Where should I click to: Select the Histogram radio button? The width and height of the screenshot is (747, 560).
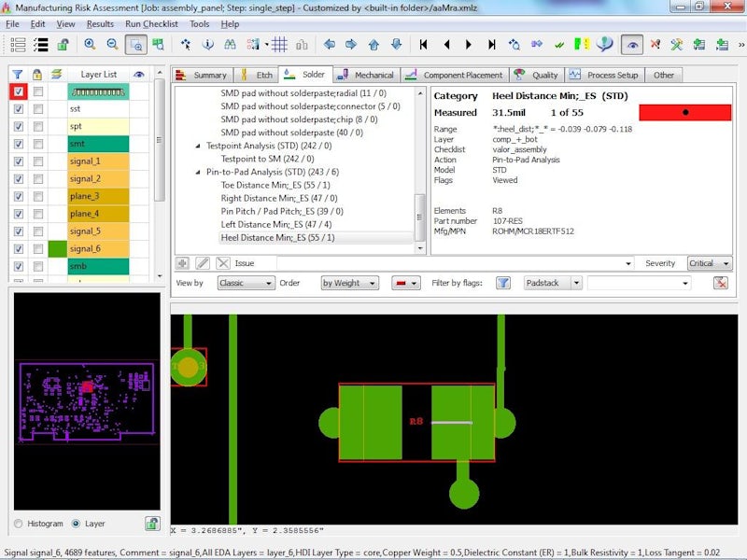[20, 524]
